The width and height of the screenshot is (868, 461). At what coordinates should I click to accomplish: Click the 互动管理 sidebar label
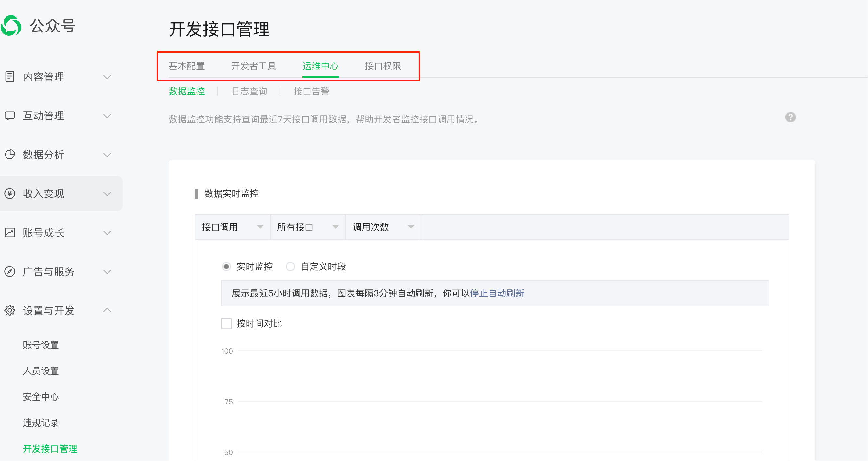pyautogui.click(x=44, y=116)
